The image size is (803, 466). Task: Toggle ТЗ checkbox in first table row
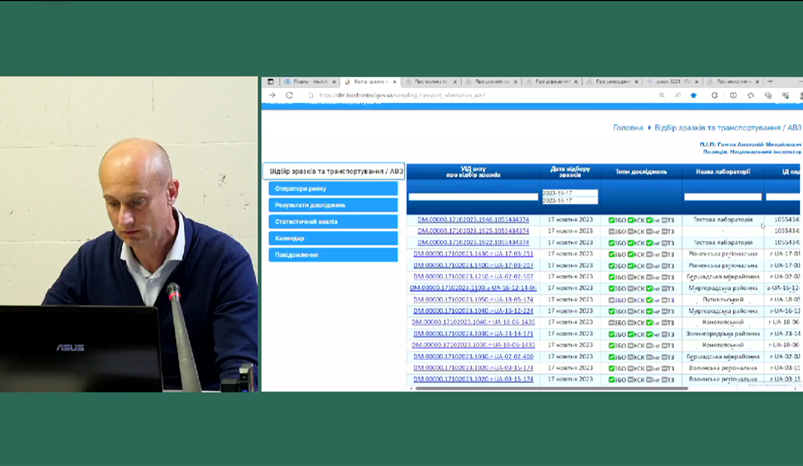pos(663,219)
